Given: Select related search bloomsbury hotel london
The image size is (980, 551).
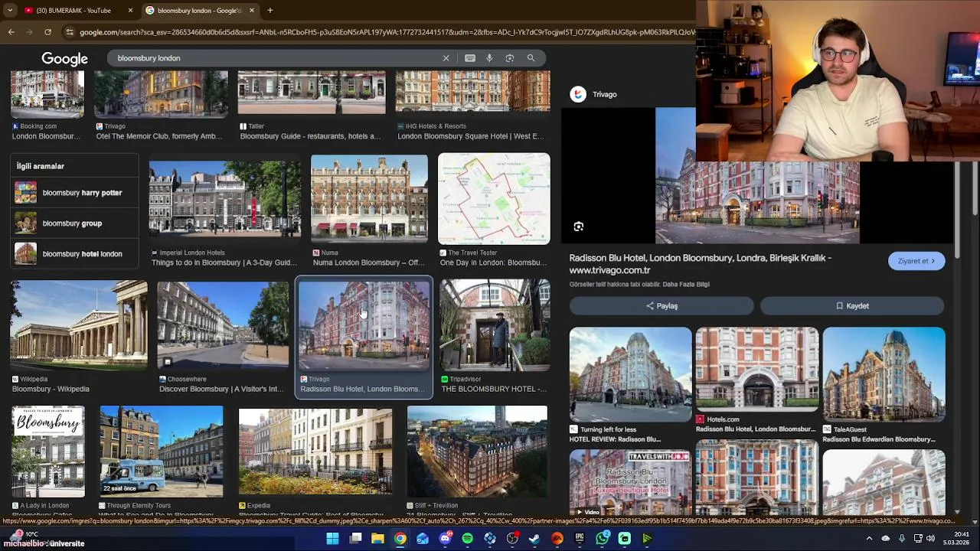Looking at the screenshot, I should (74, 254).
